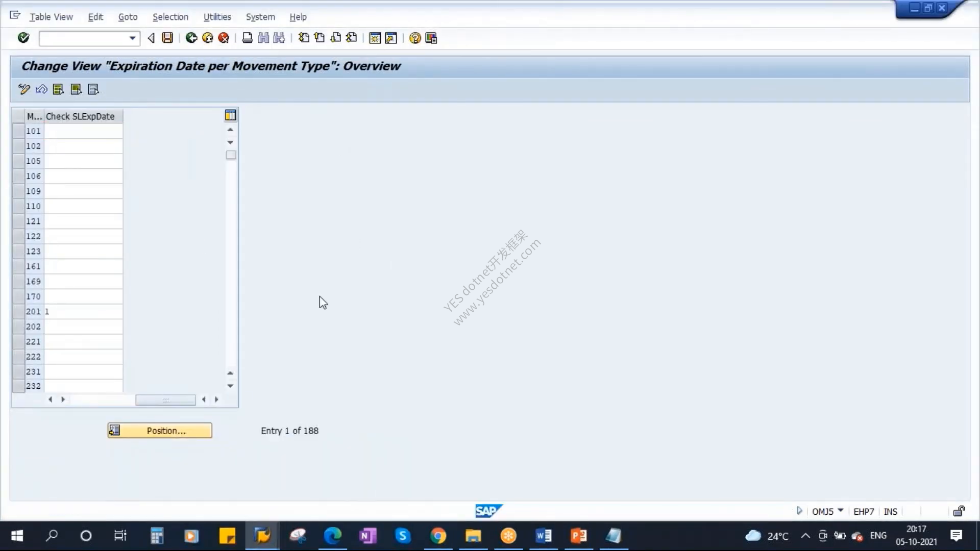Click the Check SLExpDate column header
This screenshot has width=980, height=551.
[83, 116]
